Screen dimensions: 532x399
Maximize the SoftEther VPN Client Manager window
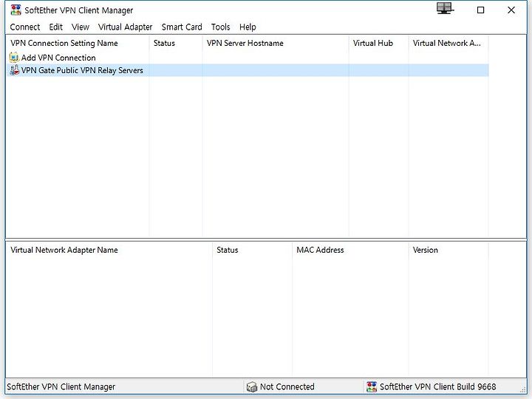point(480,10)
